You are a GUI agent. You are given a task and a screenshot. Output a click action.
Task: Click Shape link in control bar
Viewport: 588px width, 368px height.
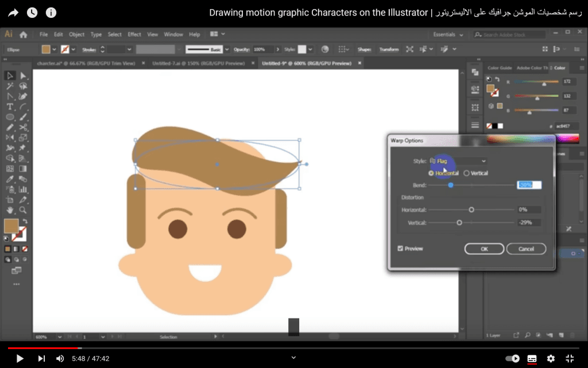point(363,49)
